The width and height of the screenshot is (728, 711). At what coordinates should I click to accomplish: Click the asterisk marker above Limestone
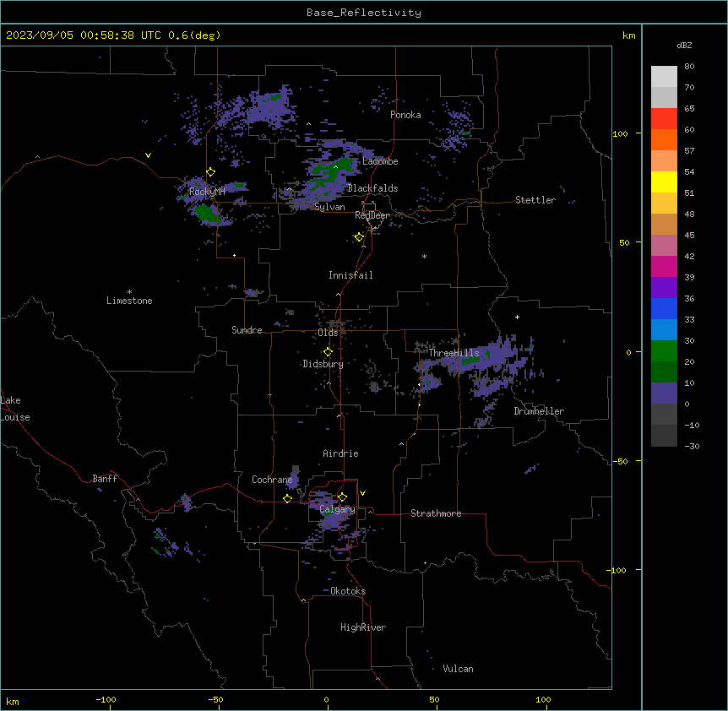(129, 292)
